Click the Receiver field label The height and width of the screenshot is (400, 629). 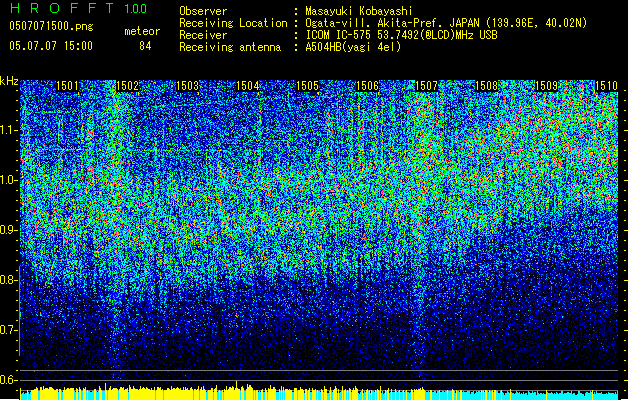point(203,35)
